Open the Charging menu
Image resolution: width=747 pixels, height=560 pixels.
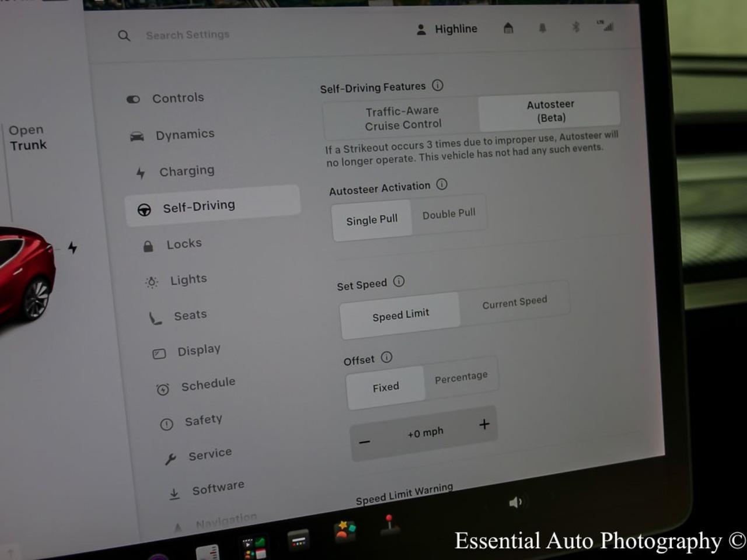pyautogui.click(x=176, y=171)
